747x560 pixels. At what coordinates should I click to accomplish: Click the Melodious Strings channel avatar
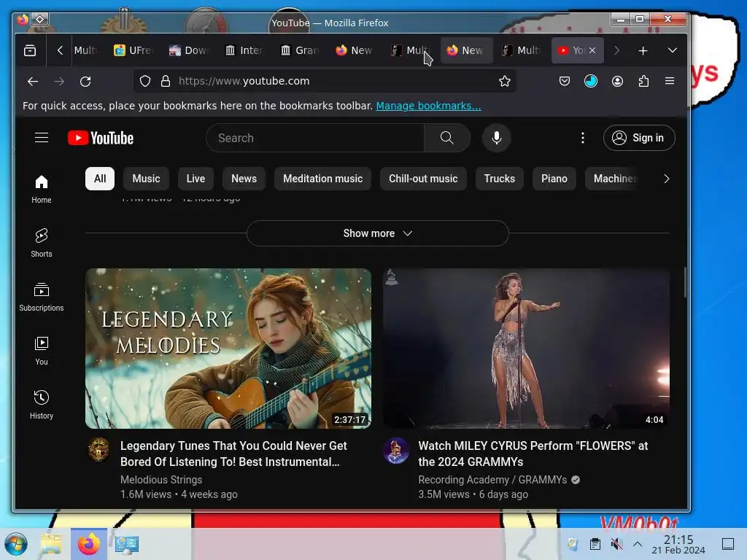pyautogui.click(x=99, y=451)
